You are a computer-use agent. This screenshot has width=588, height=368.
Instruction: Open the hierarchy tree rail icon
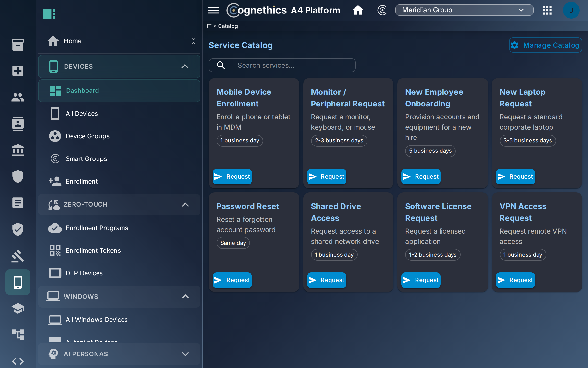pyautogui.click(x=18, y=335)
